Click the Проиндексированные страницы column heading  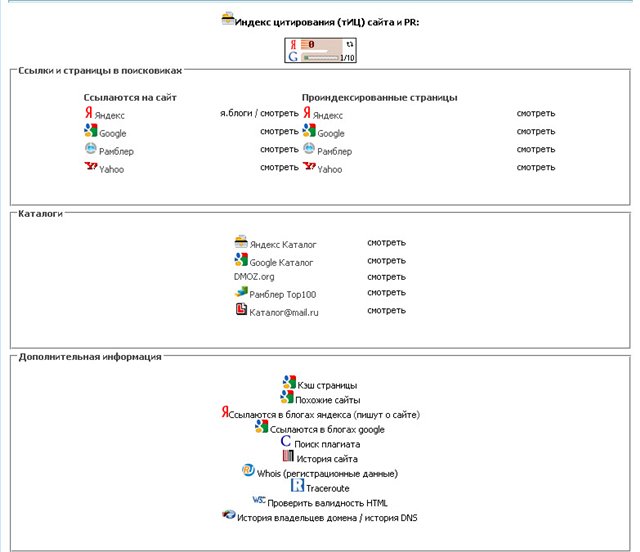point(380,97)
